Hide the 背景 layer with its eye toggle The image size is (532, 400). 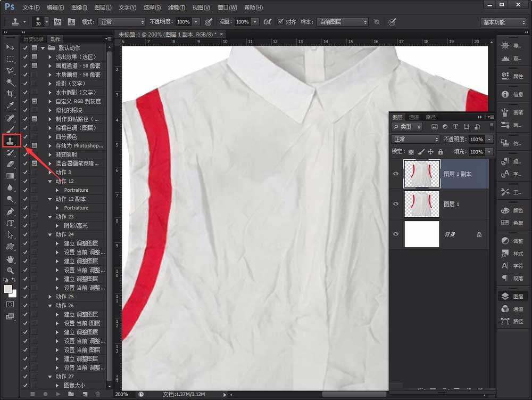tap(395, 234)
